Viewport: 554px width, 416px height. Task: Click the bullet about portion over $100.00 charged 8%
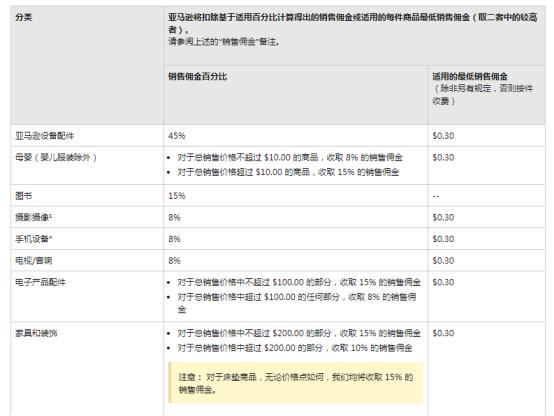coord(297,303)
